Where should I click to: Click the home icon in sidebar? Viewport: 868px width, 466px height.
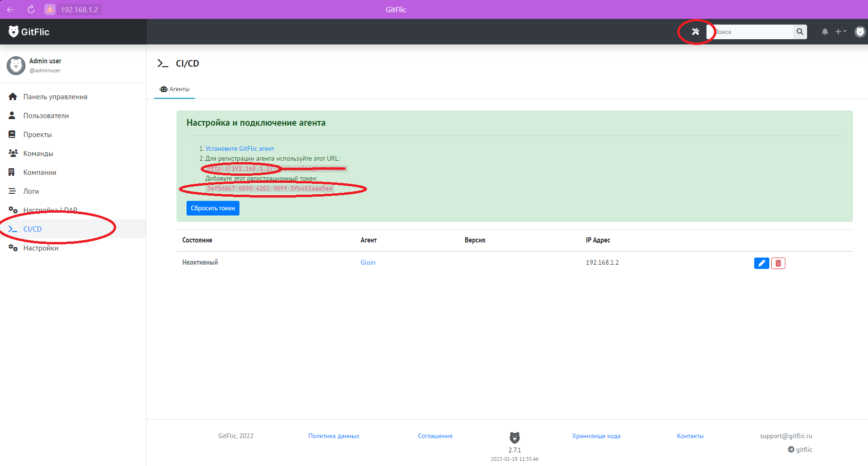point(13,96)
